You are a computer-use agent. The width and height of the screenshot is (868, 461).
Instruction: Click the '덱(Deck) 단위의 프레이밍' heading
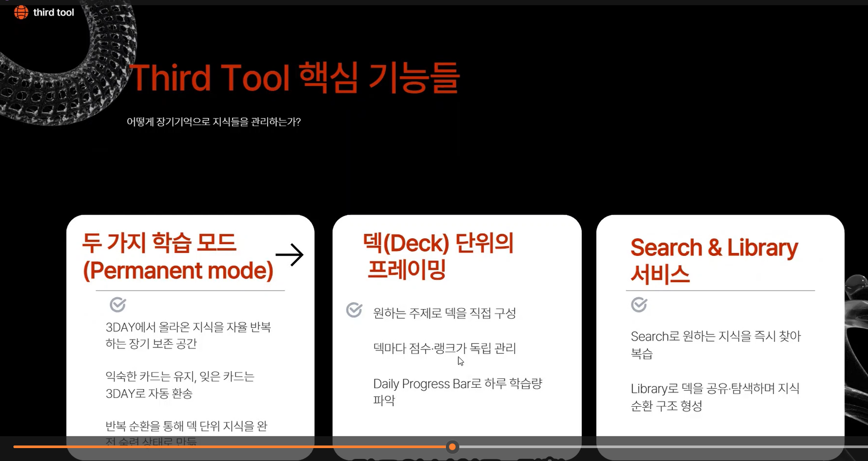tap(438, 256)
